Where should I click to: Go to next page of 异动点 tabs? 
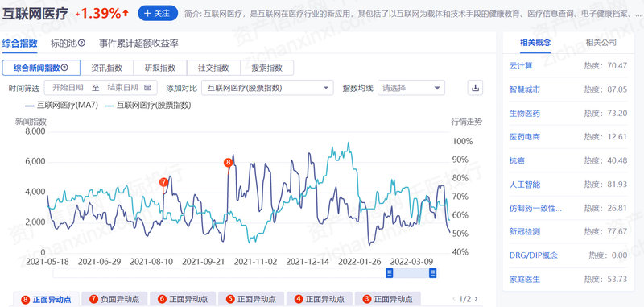(476, 299)
